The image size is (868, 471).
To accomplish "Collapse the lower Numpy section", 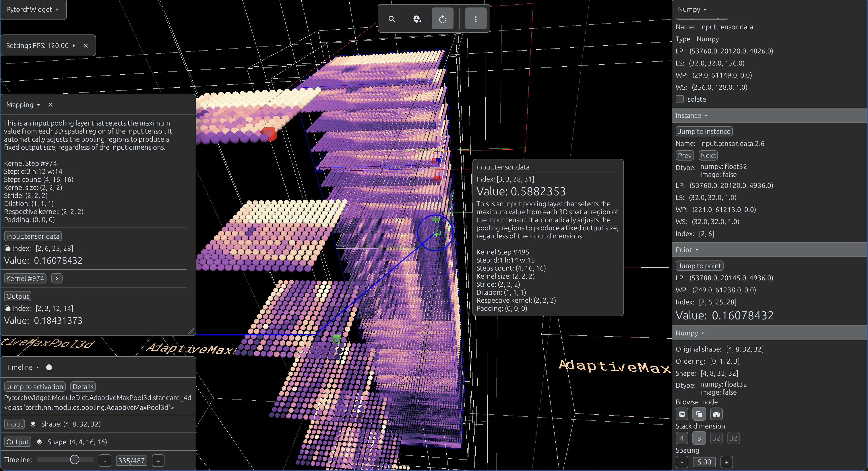I will click(690, 333).
